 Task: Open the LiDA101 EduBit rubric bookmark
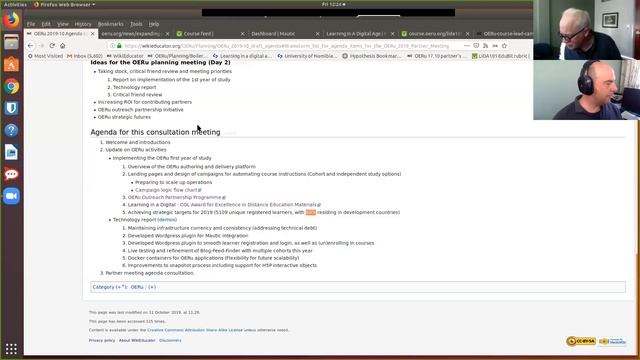(x=501, y=56)
